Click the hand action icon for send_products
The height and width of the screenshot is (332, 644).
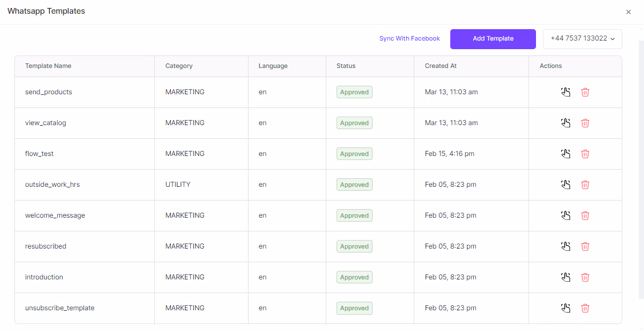coord(566,92)
